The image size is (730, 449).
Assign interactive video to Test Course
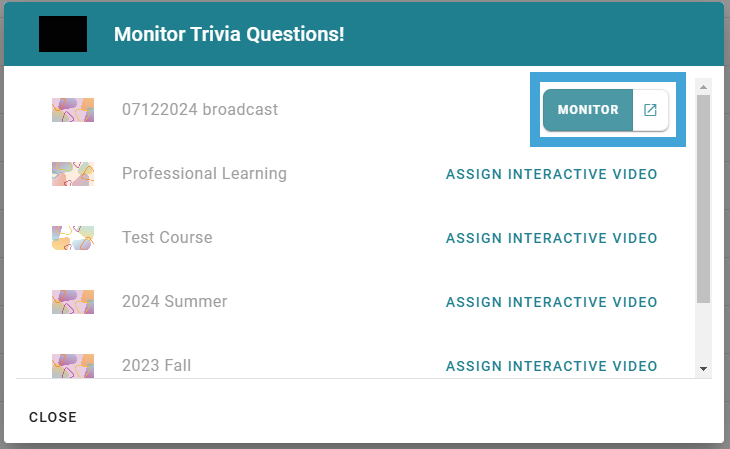[551, 238]
